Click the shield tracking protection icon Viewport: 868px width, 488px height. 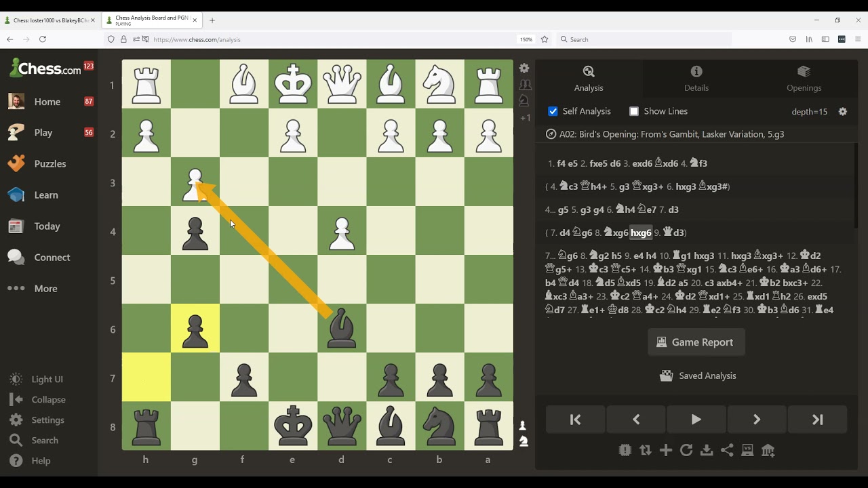(111, 39)
